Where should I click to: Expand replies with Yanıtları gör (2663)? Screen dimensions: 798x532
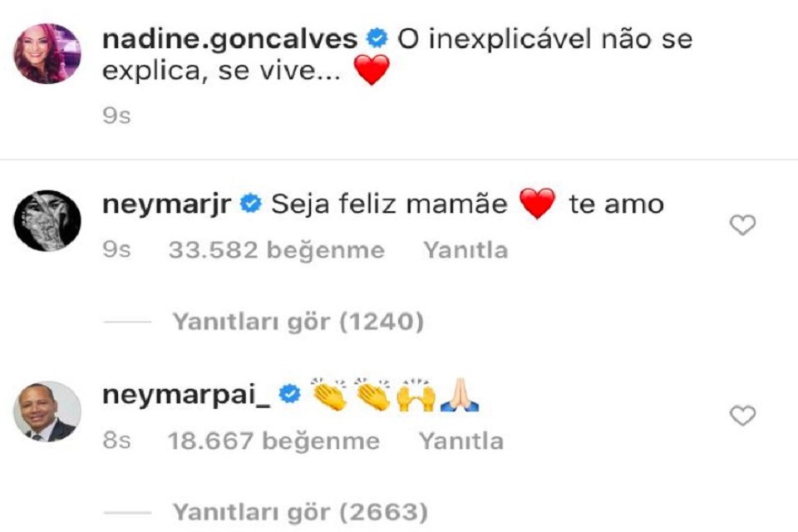click(x=300, y=513)
